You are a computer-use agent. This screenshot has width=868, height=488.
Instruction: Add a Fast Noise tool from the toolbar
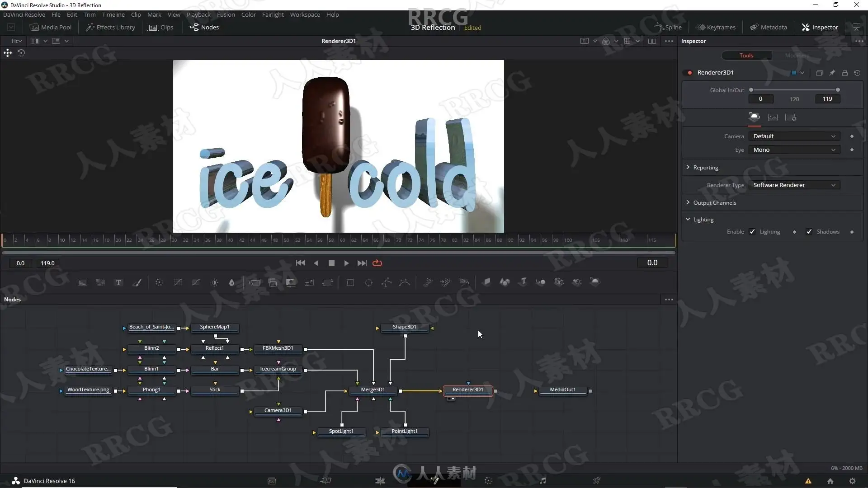[x=100, y=282]
